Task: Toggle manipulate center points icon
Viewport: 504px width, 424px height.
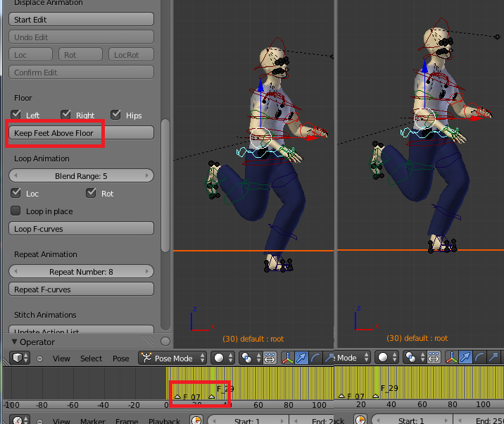Action: (x=270, y=358)
